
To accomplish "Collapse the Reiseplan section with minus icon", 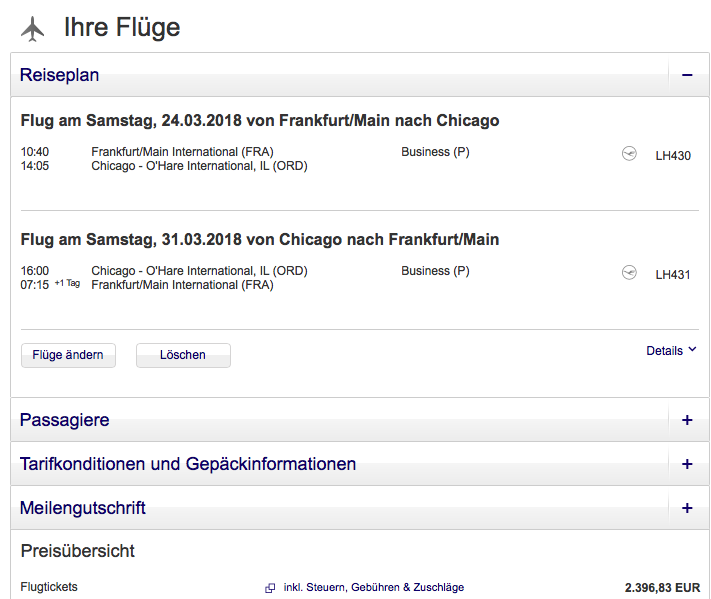I will point(687,75).
